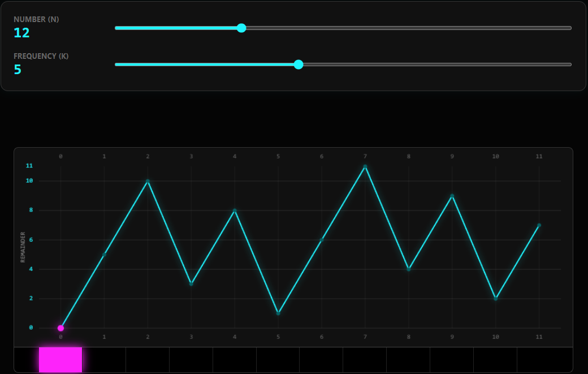The width and height of the screenshot is (588, 374).
Task: Select chart point at index 8, remainder 4
Action: click(409, 269)
